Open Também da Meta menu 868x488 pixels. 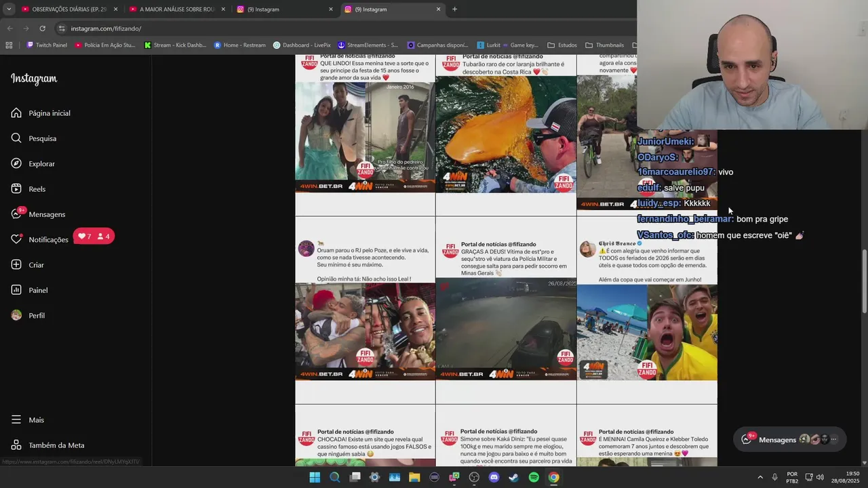pos(47,445)
